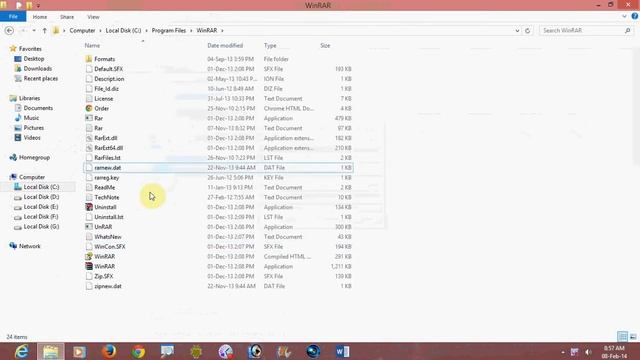Screen dimensions: 640x360
Task: Select the File_Id.diz file
Action: [107, 89]
